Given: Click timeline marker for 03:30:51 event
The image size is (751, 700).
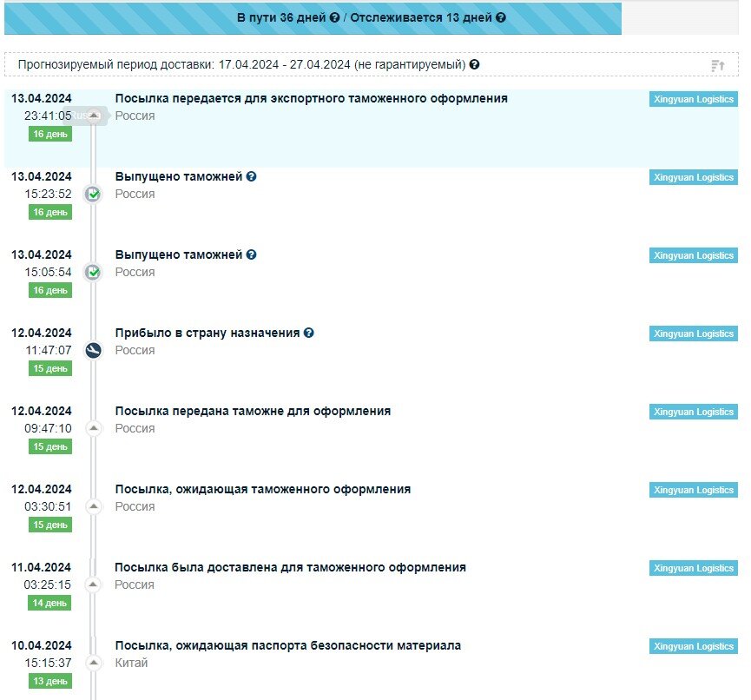Looking at the screenshot, I should coord(94,506).
